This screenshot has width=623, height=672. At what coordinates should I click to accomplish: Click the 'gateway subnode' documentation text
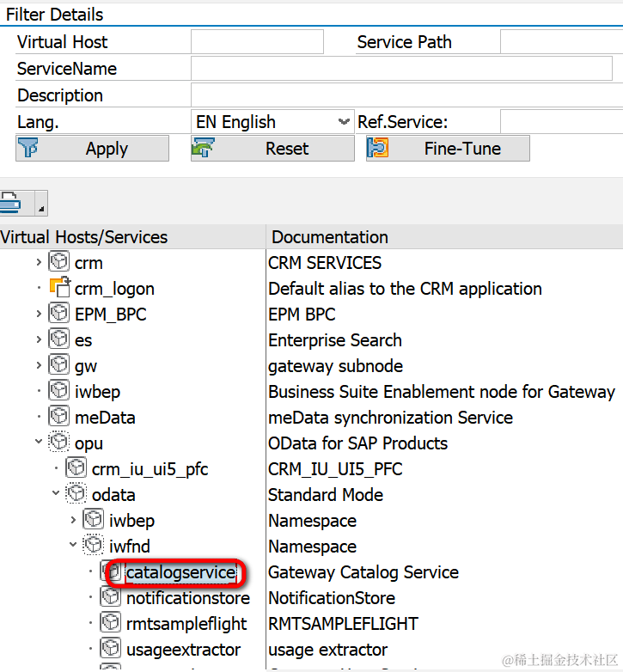click(x=335, y=366)
